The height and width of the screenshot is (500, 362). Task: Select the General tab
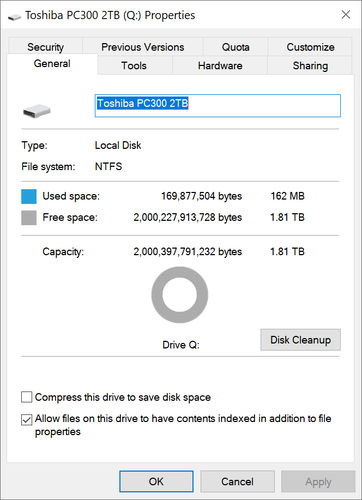pyautogui.click(x=52, y=64)
